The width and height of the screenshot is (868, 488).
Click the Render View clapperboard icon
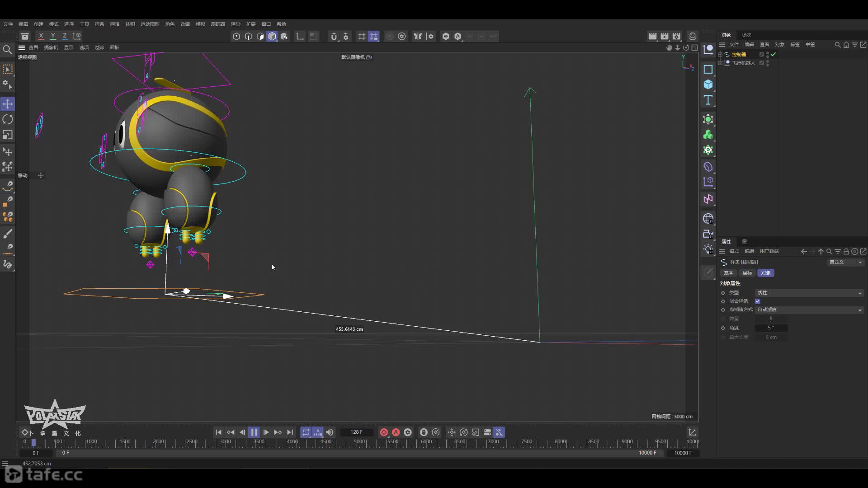pyautogui.click(x=652, y=36)
